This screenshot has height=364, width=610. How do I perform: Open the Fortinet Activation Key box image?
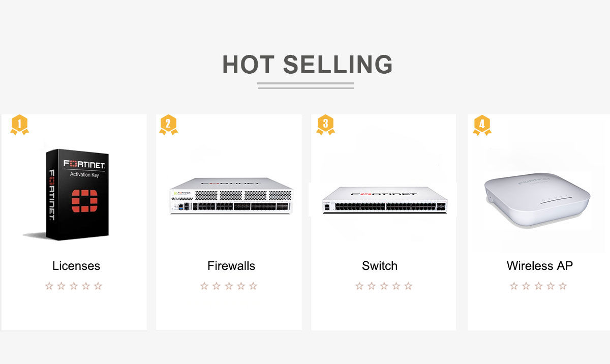77,194
